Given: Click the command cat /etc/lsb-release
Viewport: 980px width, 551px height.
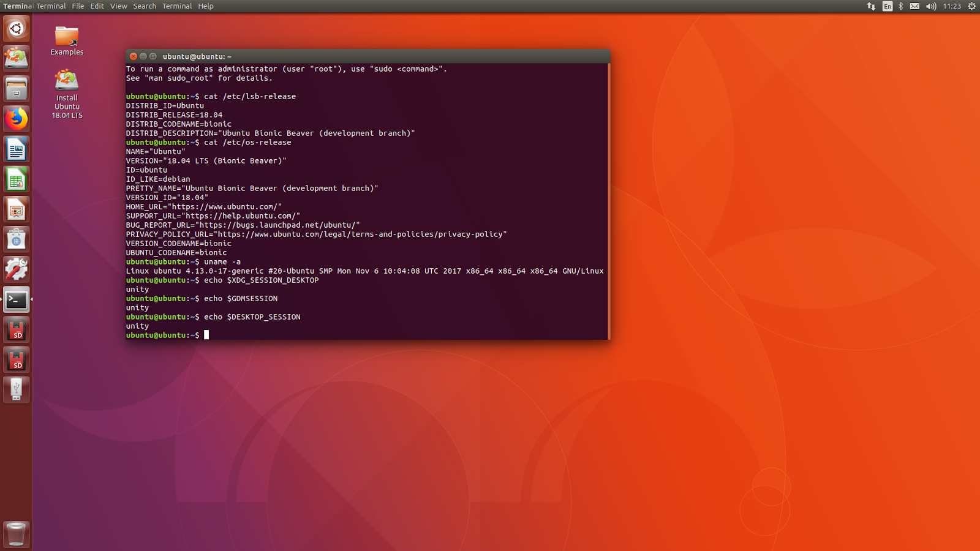Looking at the screenshot, I should (250, 96).
